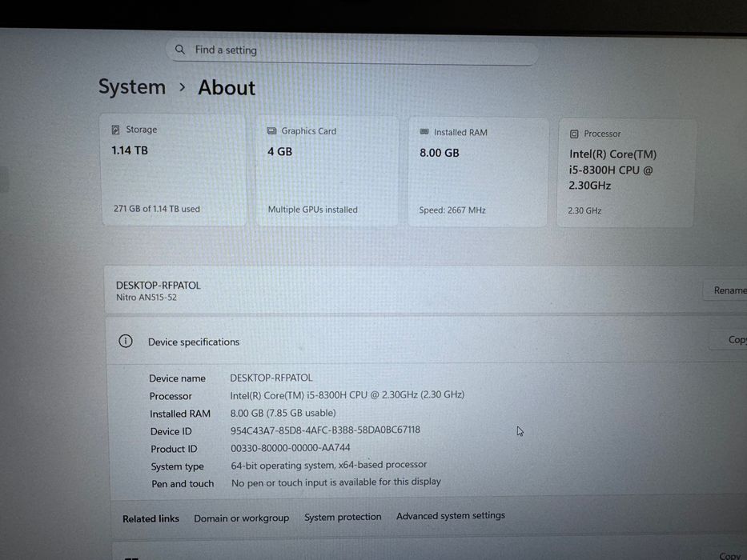Open the Processor i5-8300H card
This screenshot has width=747, height=560.
(x=625, y=174)
